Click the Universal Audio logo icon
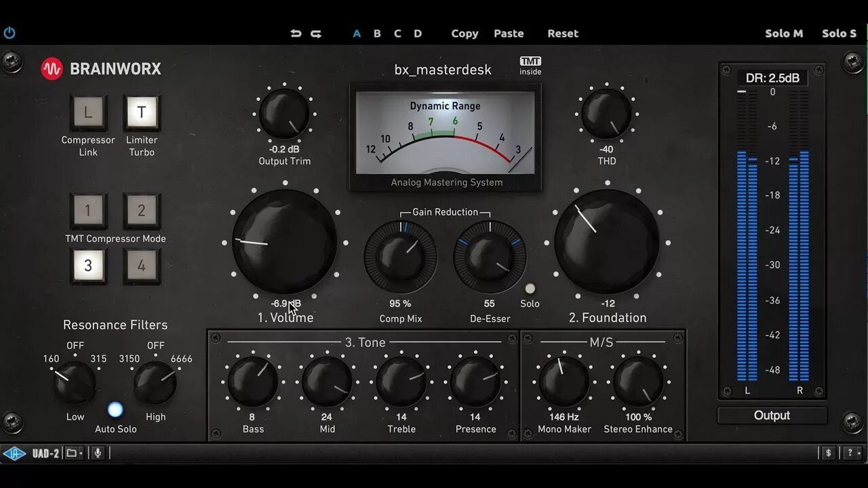 pyautogui.click(x=14, y=453)
